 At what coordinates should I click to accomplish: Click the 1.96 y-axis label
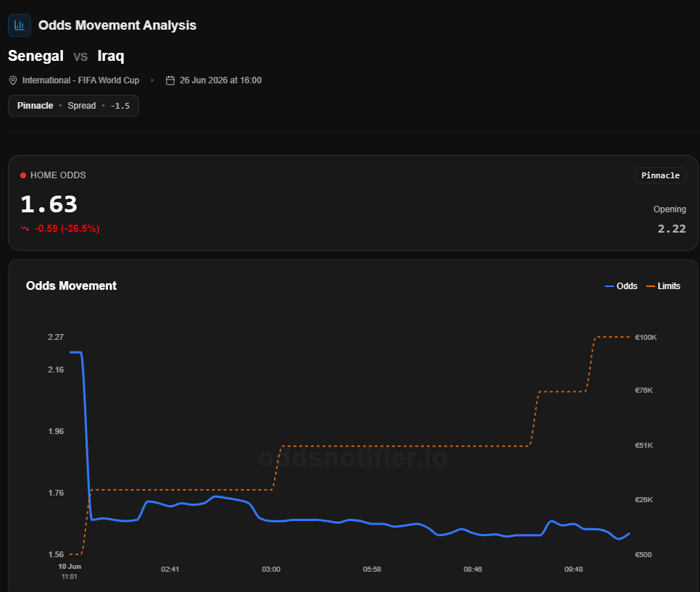point(56,431)
